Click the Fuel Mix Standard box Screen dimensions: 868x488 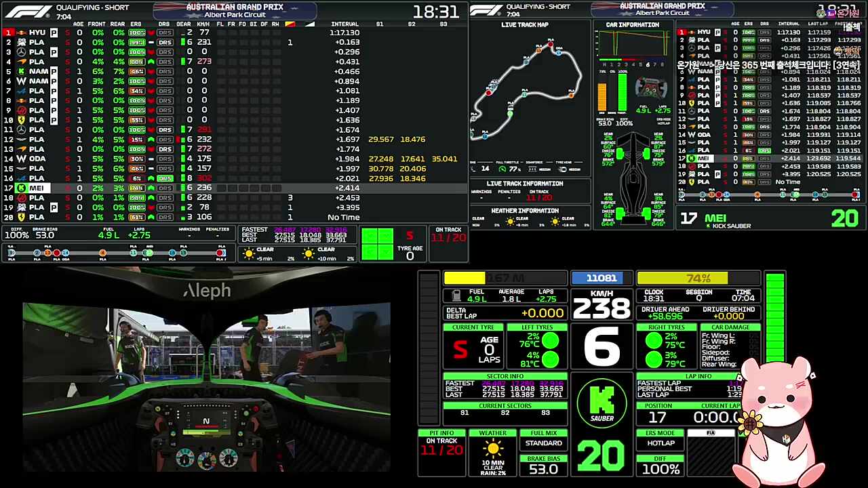click(x=543, y=443)
